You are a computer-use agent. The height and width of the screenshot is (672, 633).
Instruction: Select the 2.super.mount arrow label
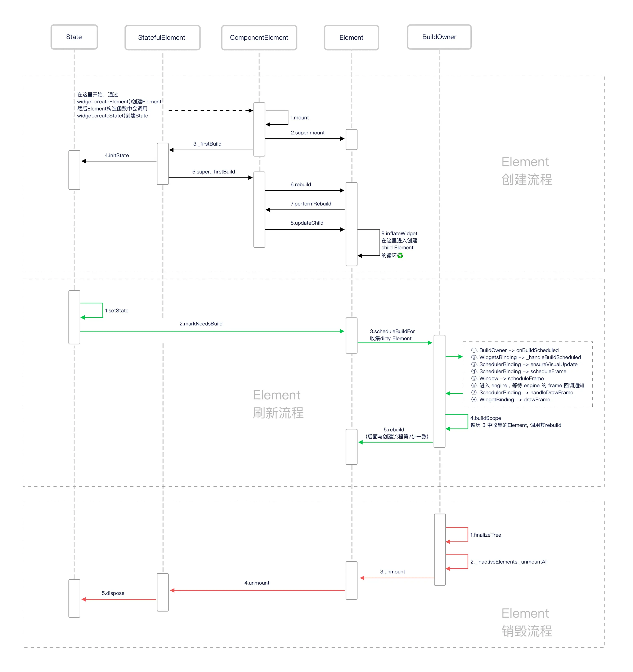[307, 132]
